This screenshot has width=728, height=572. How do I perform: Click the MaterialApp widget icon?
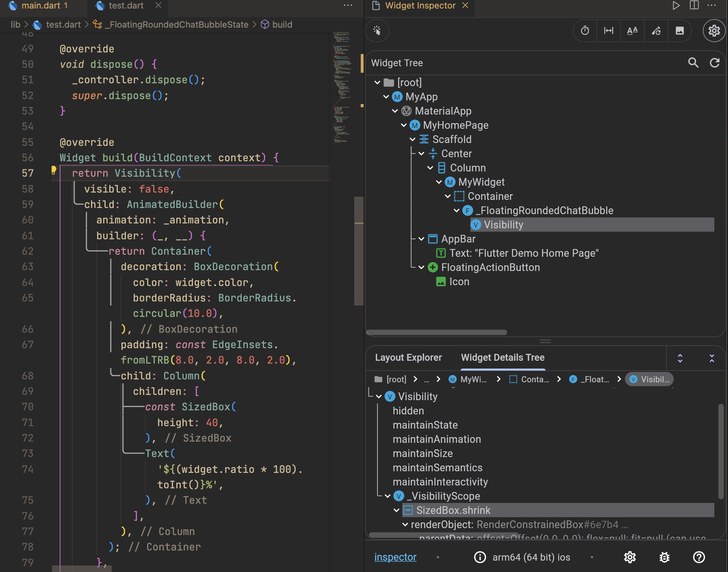click(406, 111)
